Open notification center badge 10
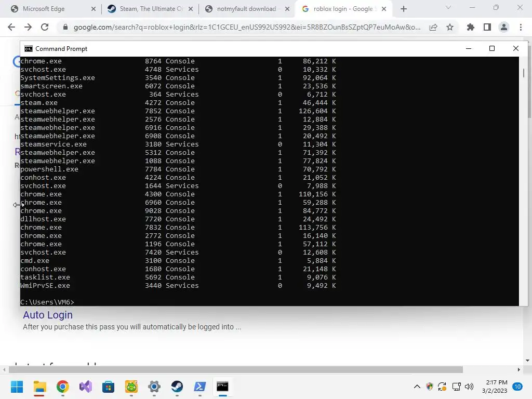The width and height of the screenshot is (532, 399). (x=517, y=387)
